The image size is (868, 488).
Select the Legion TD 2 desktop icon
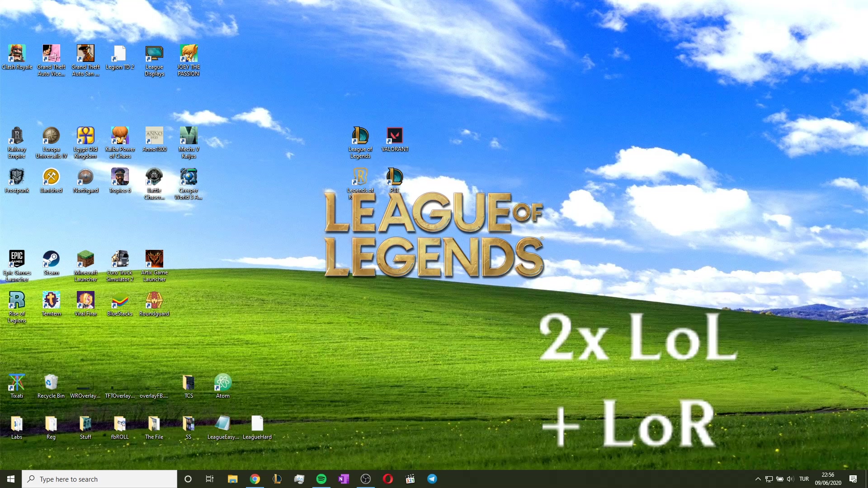tap(120, 57)
